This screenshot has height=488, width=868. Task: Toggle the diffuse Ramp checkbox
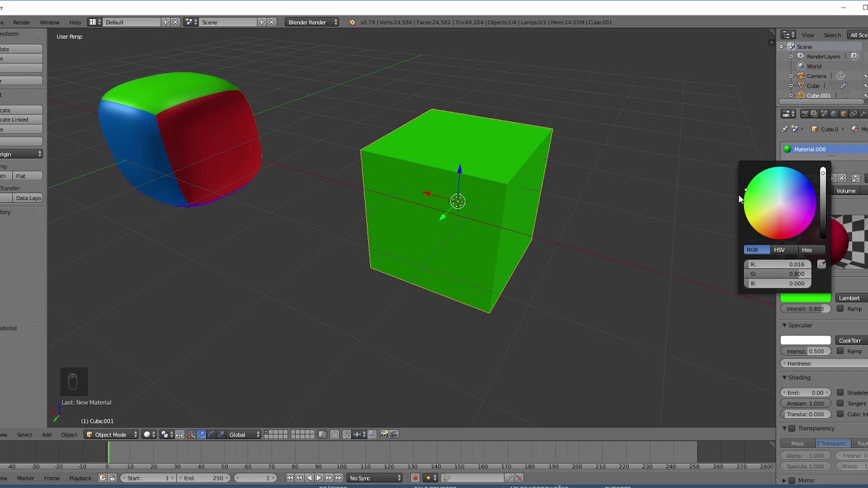840,309
